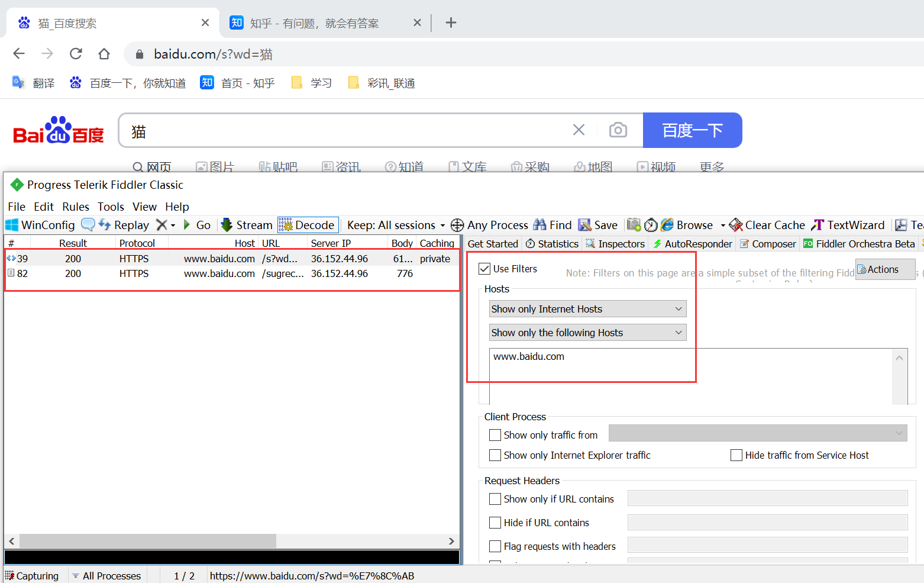The image size is (924, 583).
Task: Open the File menu
Action: [x=17, y=207]
